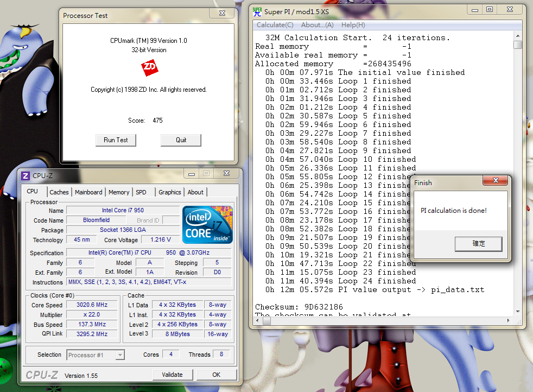Screen dimensions: 533x392
Task: Click Run Test in Processor Test
Action: [x=116, y=140]
